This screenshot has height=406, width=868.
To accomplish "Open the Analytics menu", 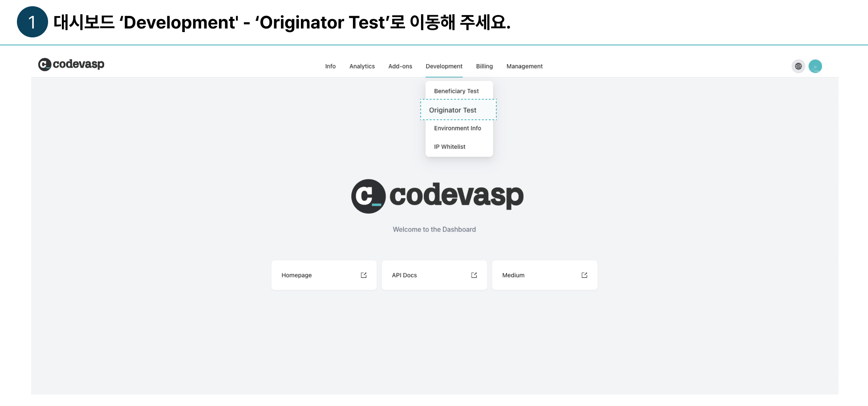I will coord(362,66).
